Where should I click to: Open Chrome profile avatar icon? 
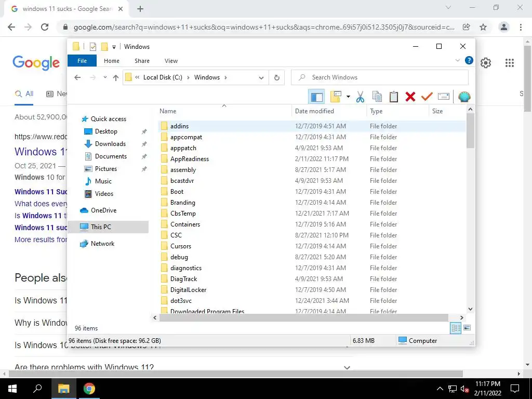(x=504, y=27)
